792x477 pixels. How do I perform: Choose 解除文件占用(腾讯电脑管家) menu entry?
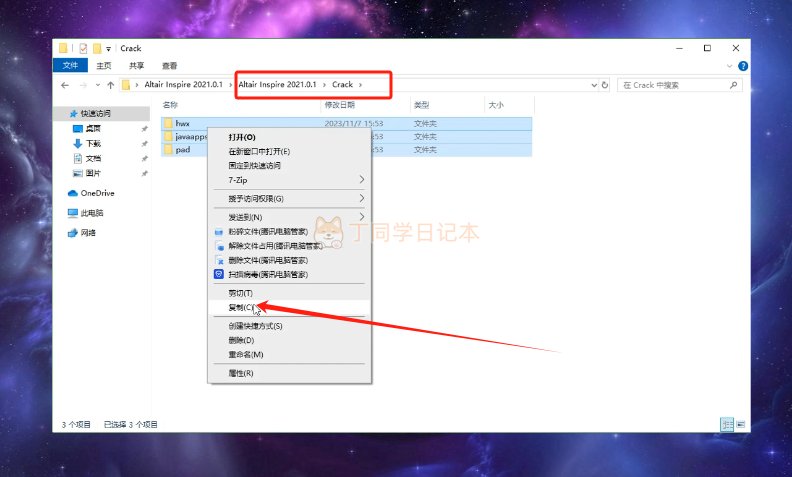point(289,246)
